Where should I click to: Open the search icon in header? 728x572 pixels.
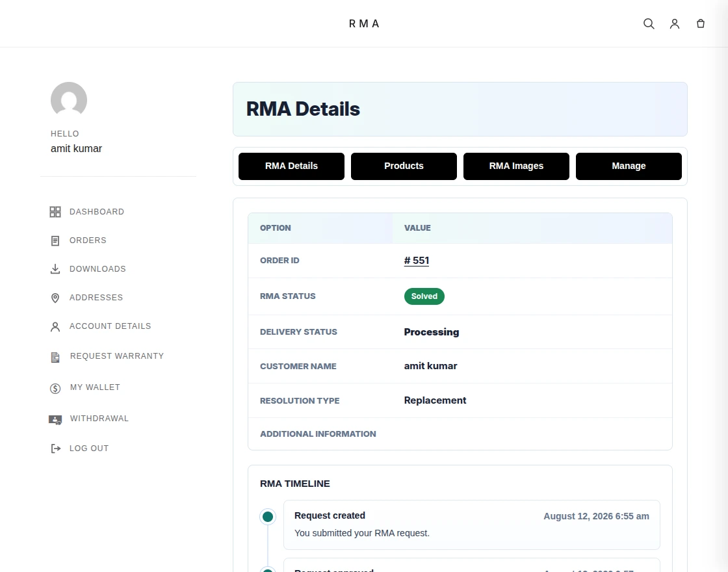(649, 23)
